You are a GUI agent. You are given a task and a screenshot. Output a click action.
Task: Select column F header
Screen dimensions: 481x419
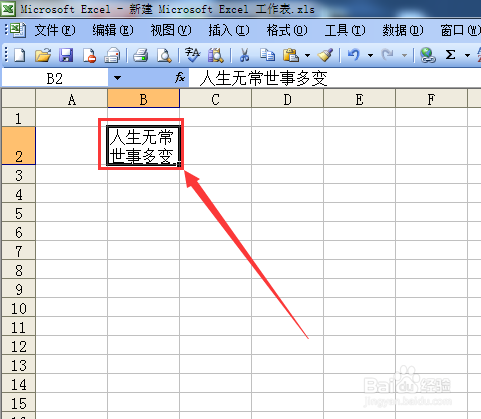tap(432, 99)
